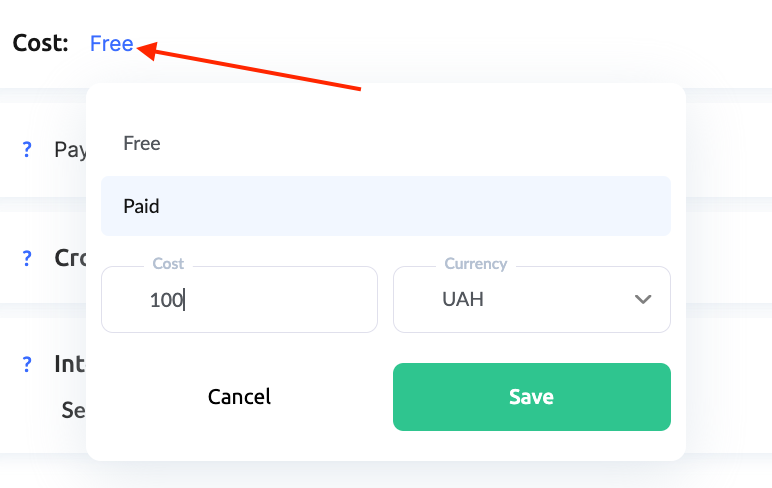The image size is (772, 488).
Task: Click the partially hidden Cro heading
Action: tap(70, 258)
